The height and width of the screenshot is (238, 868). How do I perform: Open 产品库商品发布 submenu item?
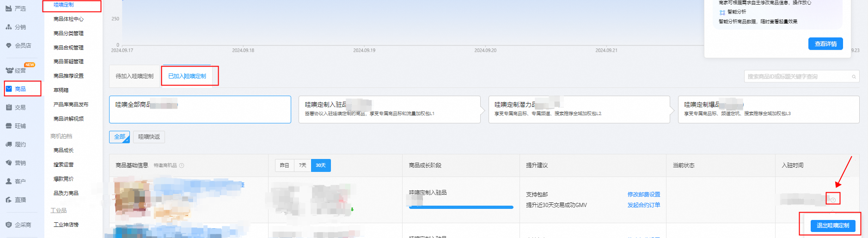pyautogui.click(x=71, y=104)
